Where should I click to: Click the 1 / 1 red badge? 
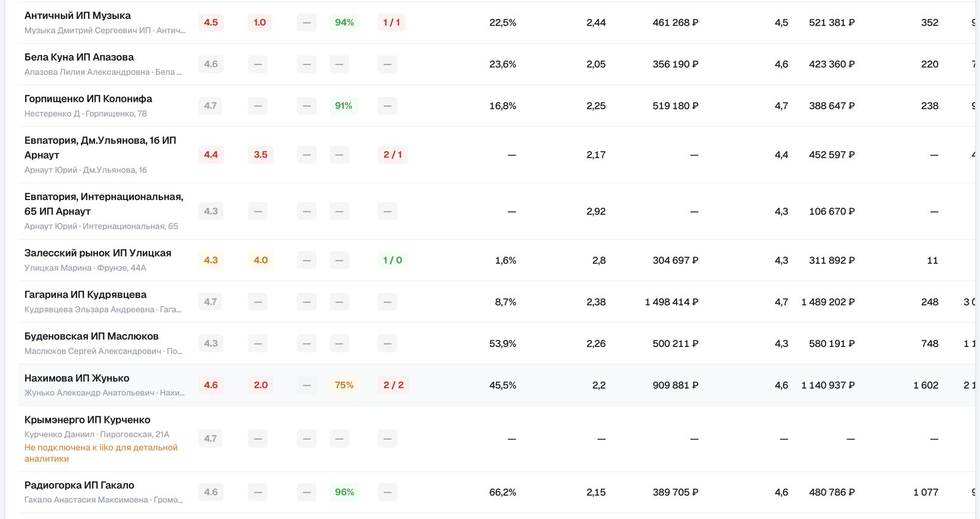pos(391,23)
